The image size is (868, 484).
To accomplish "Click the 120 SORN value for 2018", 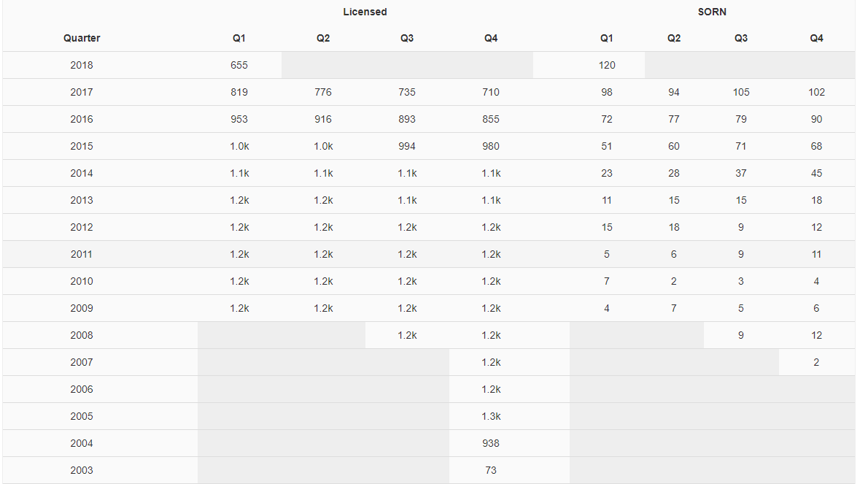I will [x=607, y=66].
